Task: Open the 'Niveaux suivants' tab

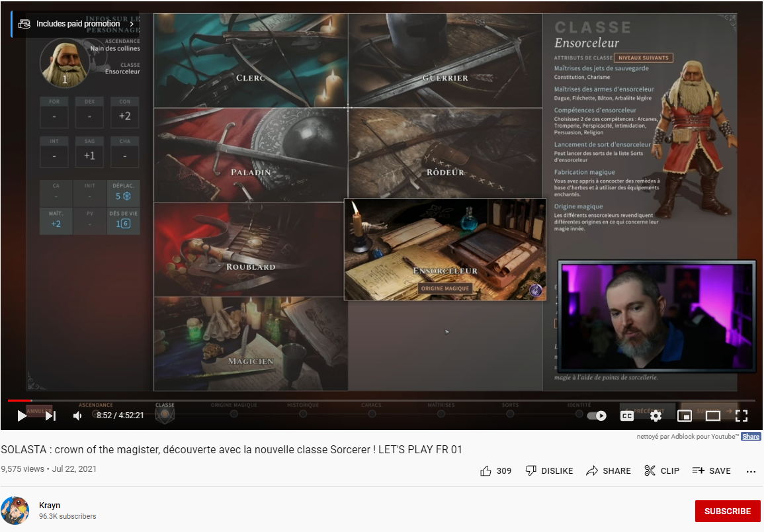Action: [643, 58]
